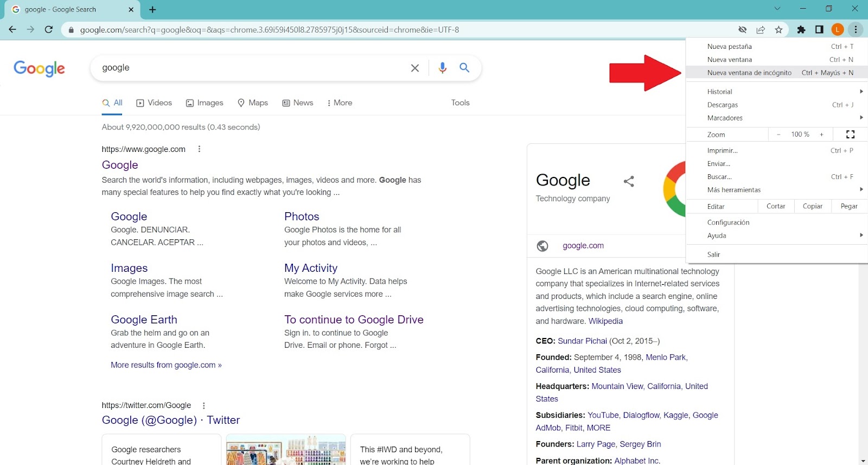
Task: Click the three-dot Chrome menu button
Action: coord(856,30)
